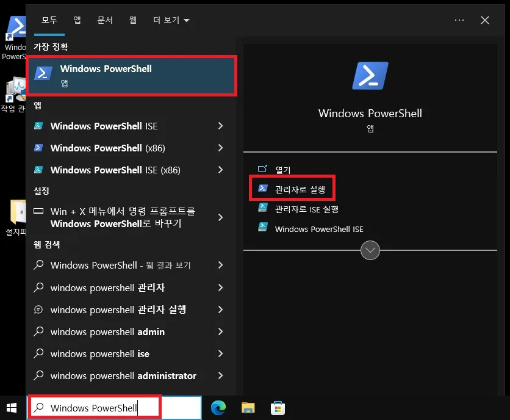Expand more actions with circular chevron

point(370,250)
